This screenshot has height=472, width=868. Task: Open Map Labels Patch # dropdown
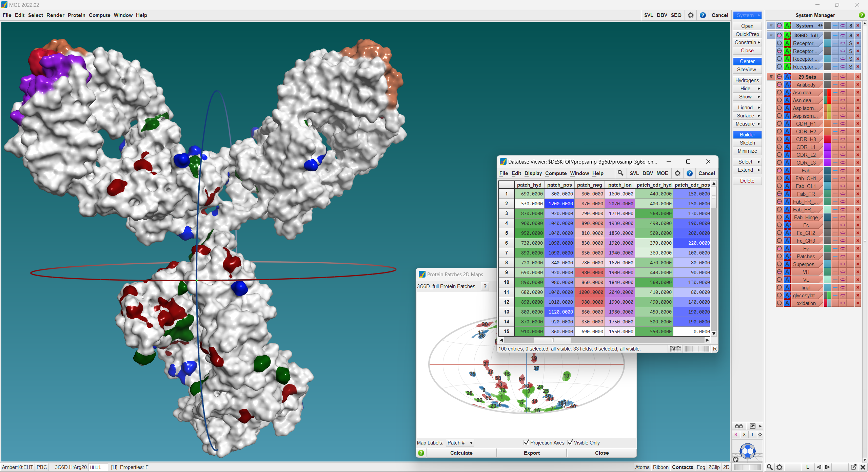pos(460,443)
